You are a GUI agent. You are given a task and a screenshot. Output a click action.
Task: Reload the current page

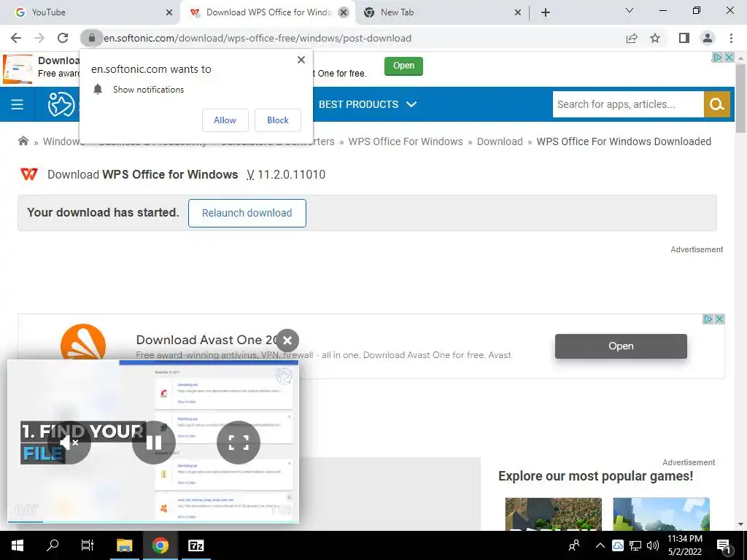[x=63, y=38]
